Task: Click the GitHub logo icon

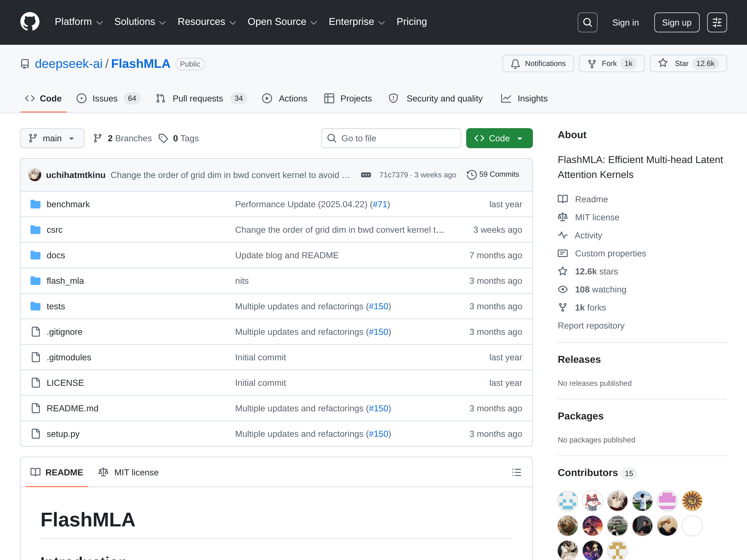Action: 30,22
